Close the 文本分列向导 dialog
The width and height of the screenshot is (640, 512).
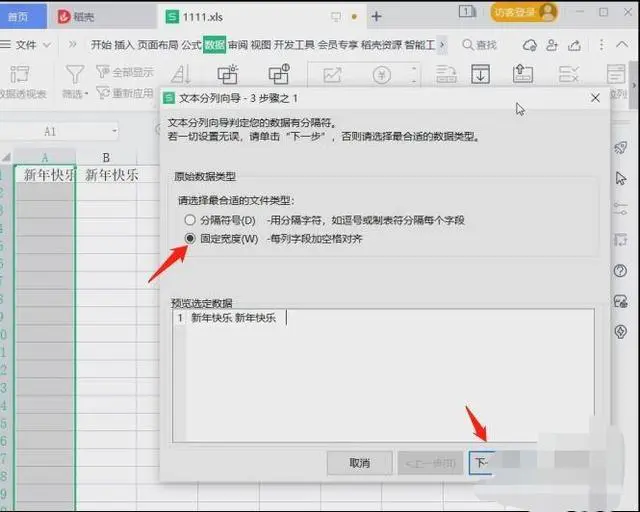click(596, 98)
